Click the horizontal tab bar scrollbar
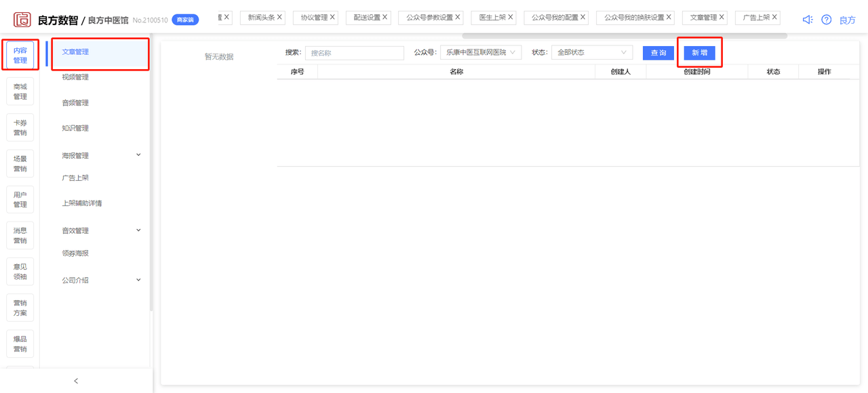This screenshot has height=393, width=868. pyautogui.click(x=625, y=36)
